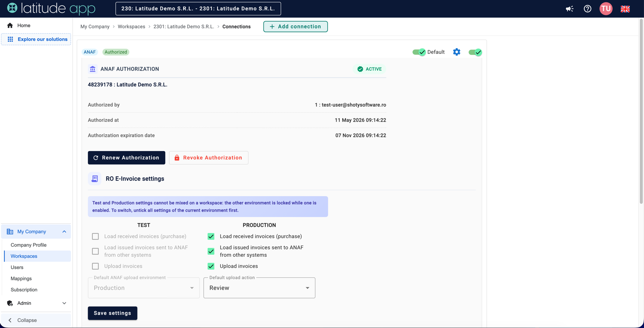Click the page vertical scrollbar
644x328 pixels.
(x=641, y=112)
